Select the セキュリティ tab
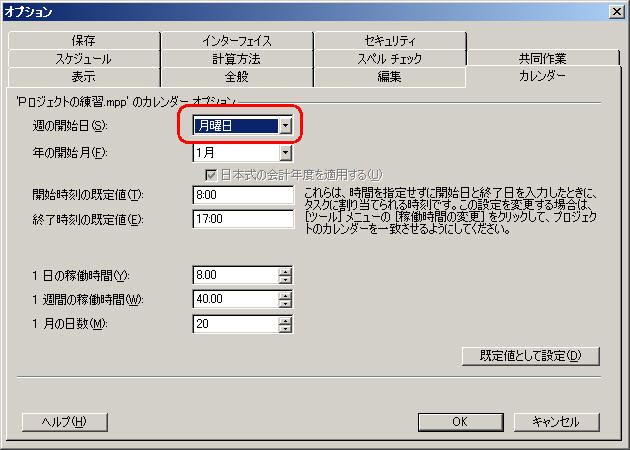The image size is (630, 450). (x=390, y=41)
